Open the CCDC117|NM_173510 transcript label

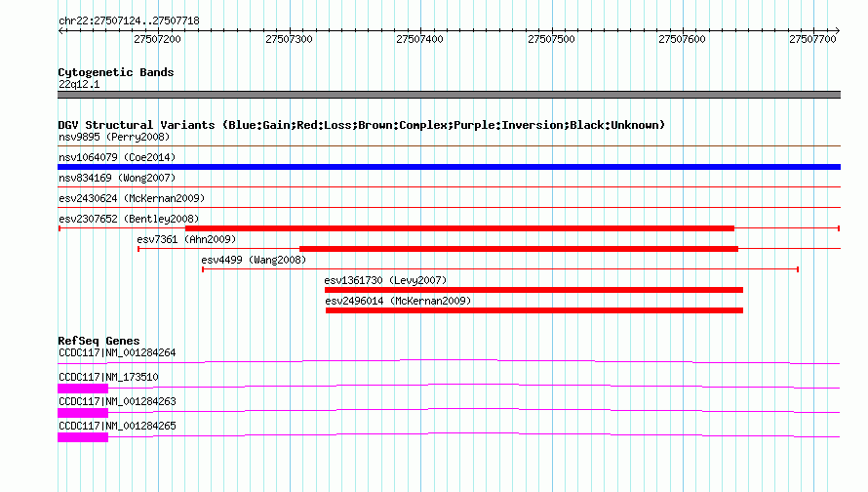(108, 378)
